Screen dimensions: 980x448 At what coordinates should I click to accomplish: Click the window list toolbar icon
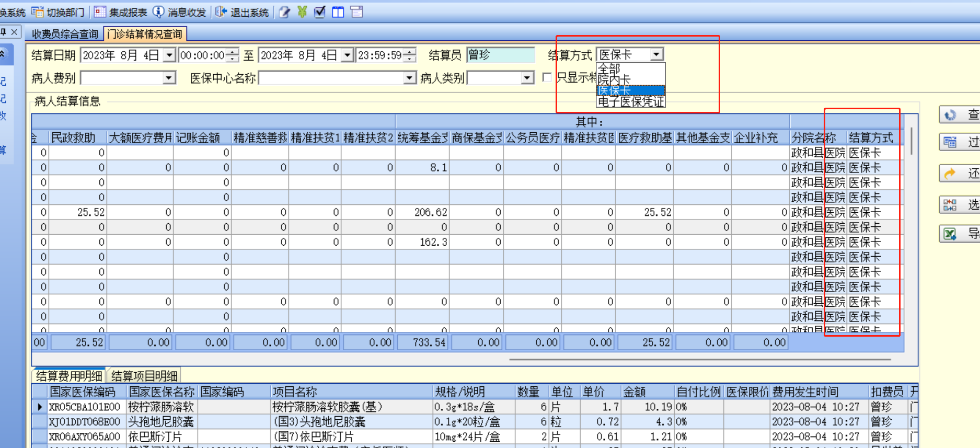click(356, 12)
